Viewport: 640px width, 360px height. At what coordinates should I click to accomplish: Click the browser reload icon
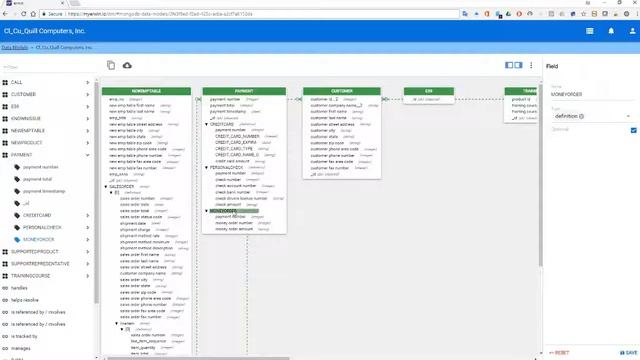[24, 14]
